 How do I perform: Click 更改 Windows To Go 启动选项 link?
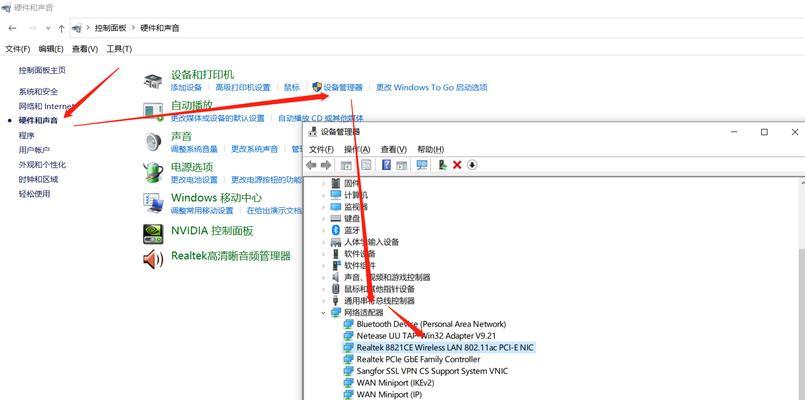point(431,87)
